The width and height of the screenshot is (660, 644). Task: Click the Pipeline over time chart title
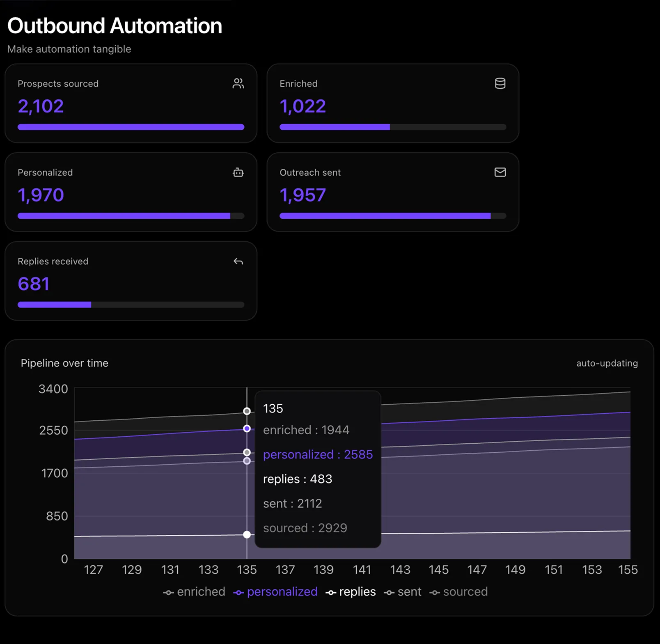point(64,363)
